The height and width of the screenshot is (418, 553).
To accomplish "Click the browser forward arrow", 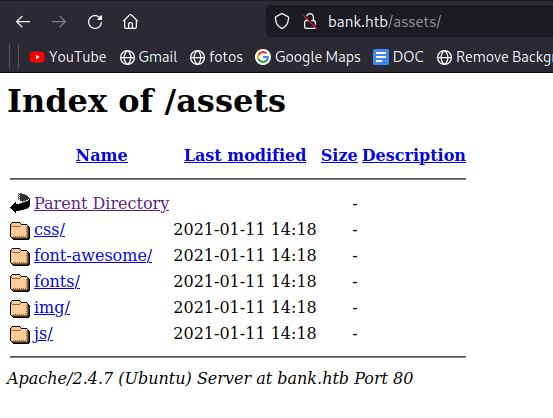I will coord(59,22).
